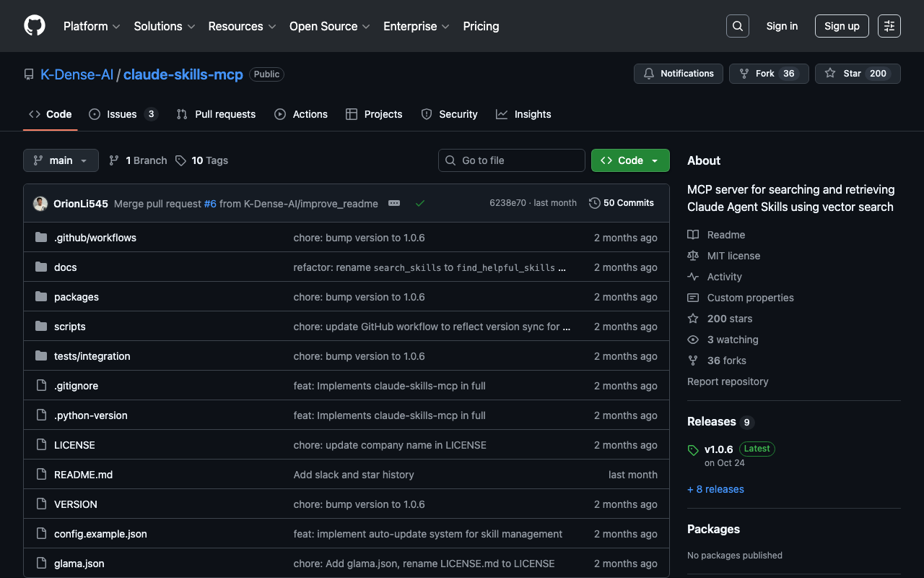Image resolution: width=924 pixels, height=578 pixels.
Task: Open the + 8 releases link
Action: coord(715,489)
